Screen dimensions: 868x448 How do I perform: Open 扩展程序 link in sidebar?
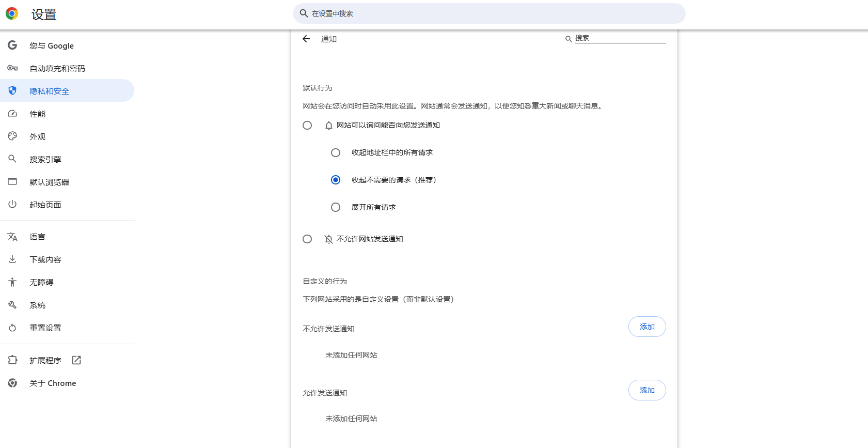(67, 360)
